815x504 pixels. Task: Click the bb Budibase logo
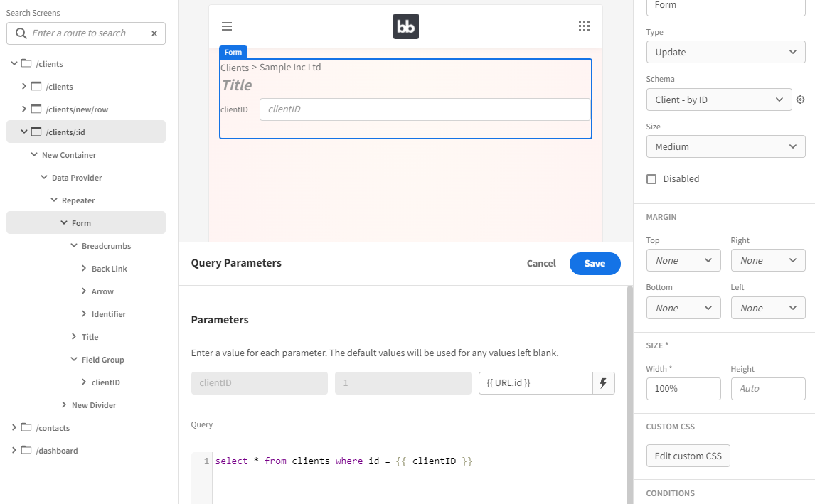click(x=406, y=26)
